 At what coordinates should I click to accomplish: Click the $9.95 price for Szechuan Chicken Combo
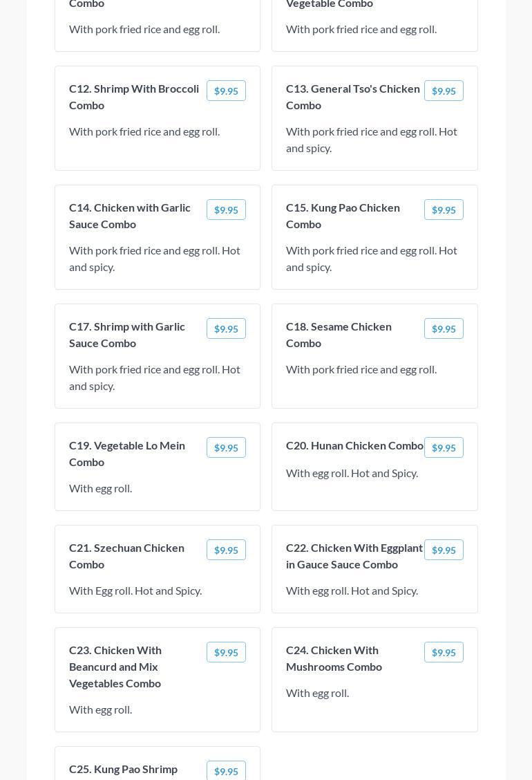226,550
